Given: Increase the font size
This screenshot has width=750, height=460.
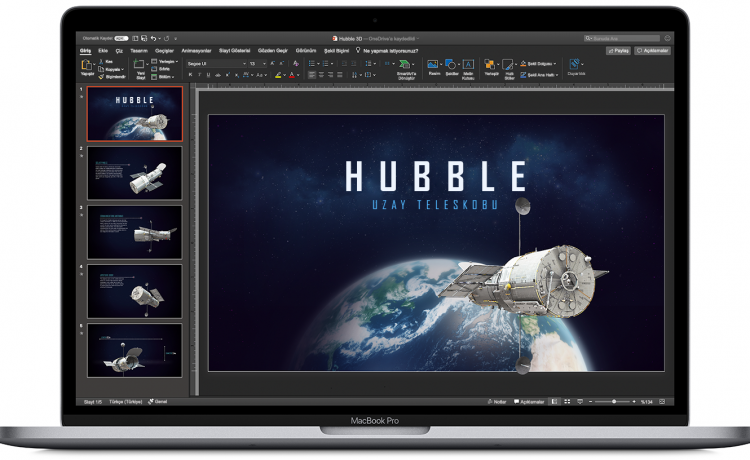Looking at the screenshot, I should 273,63.
